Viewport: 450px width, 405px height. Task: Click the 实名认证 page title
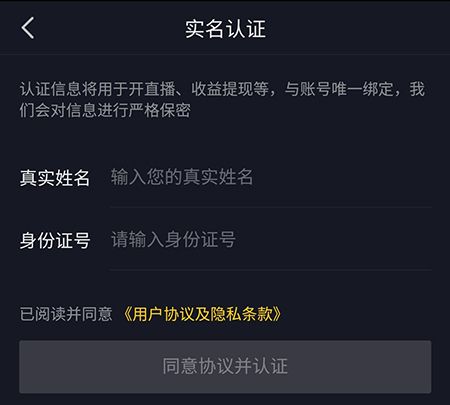[x=225, y=29]
